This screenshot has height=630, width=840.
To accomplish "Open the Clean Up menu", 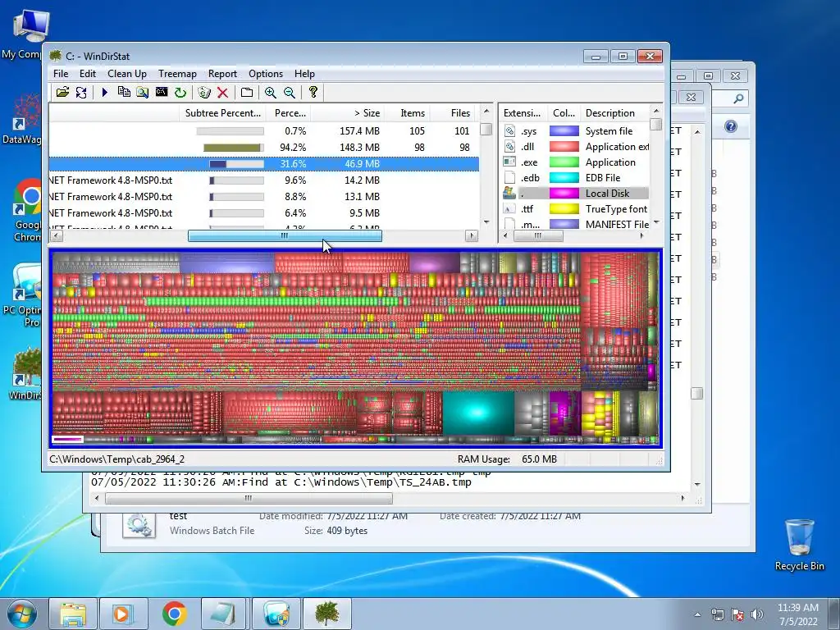I will 127,74.
